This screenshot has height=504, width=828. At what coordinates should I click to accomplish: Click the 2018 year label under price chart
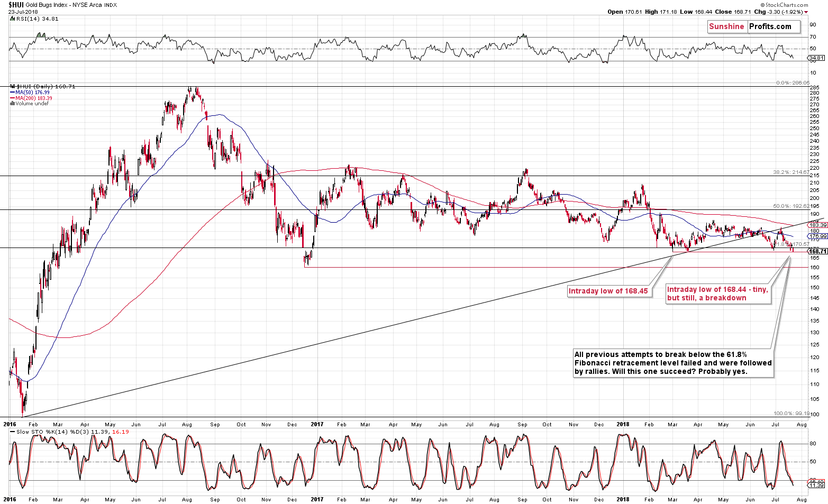623,424
